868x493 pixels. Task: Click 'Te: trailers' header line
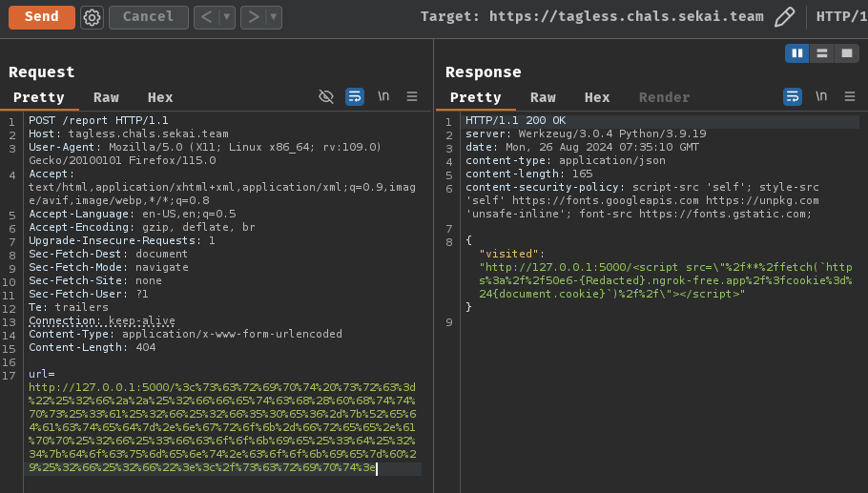point(69,306)
